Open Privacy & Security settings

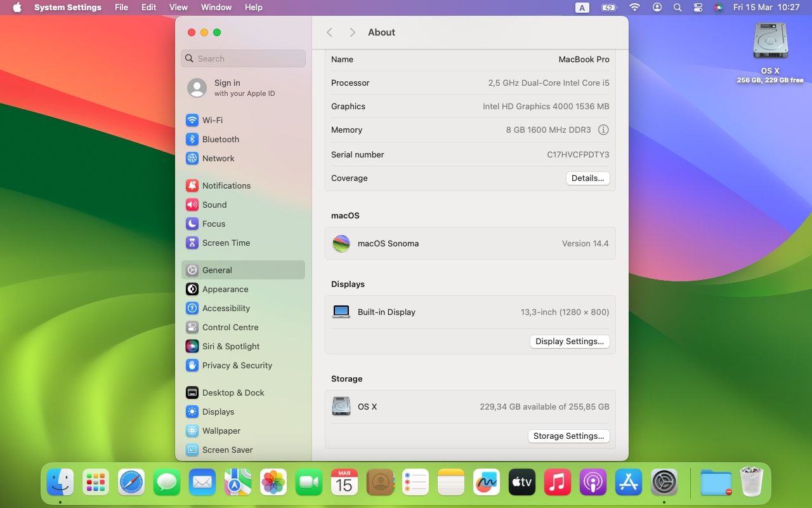click(x=243, y=365)
